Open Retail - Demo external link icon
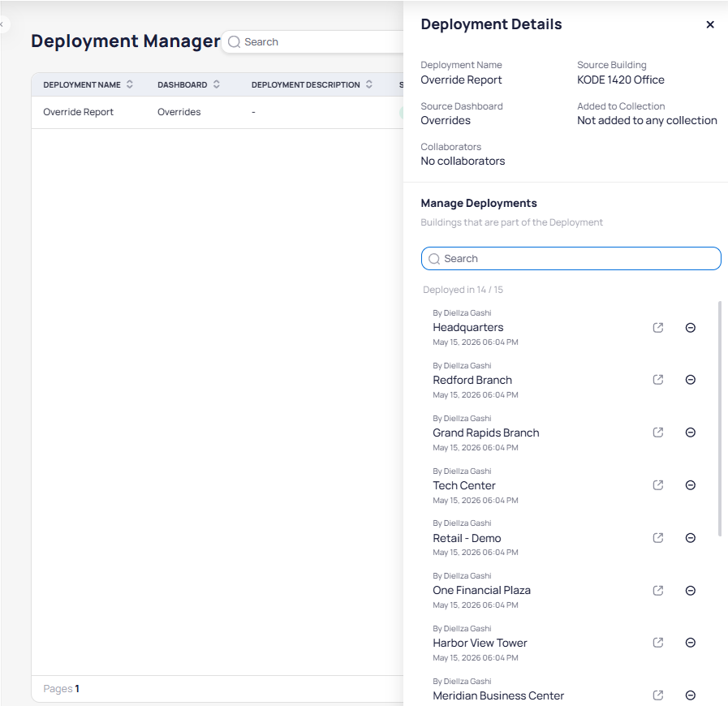 [x=657, y=538]
